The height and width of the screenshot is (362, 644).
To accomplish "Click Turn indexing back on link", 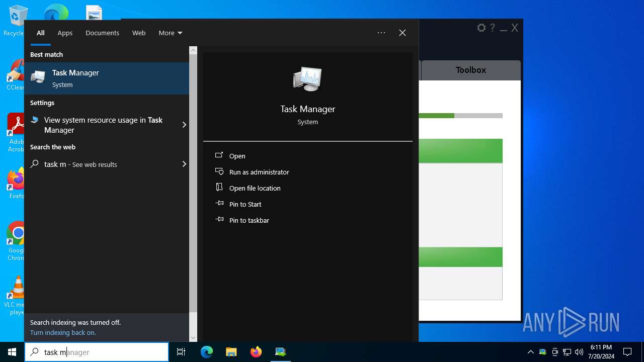I will click(63, 332).
